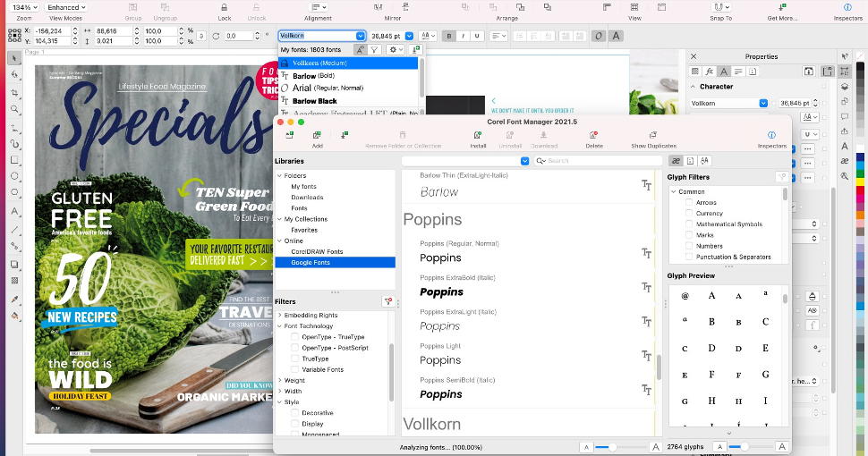Check the Decorative style filter
The width and height of the screenshot is (868, 456).
click(x=294, y=413)
